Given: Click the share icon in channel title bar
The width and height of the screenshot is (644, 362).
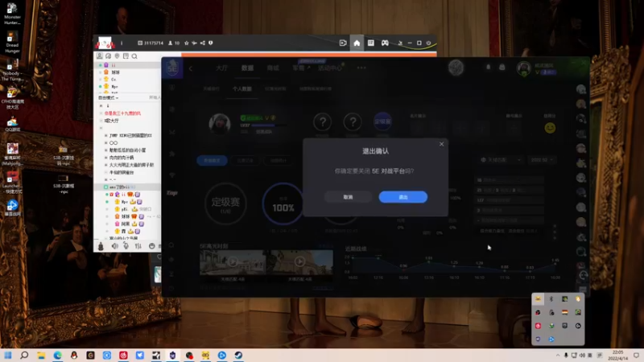Looking at the screenshot, I should pos(203,43).
